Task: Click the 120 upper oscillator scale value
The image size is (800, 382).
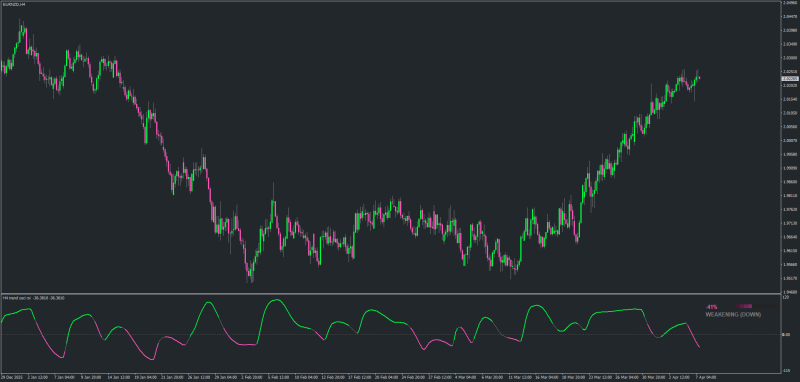Action: coord(785,297)
